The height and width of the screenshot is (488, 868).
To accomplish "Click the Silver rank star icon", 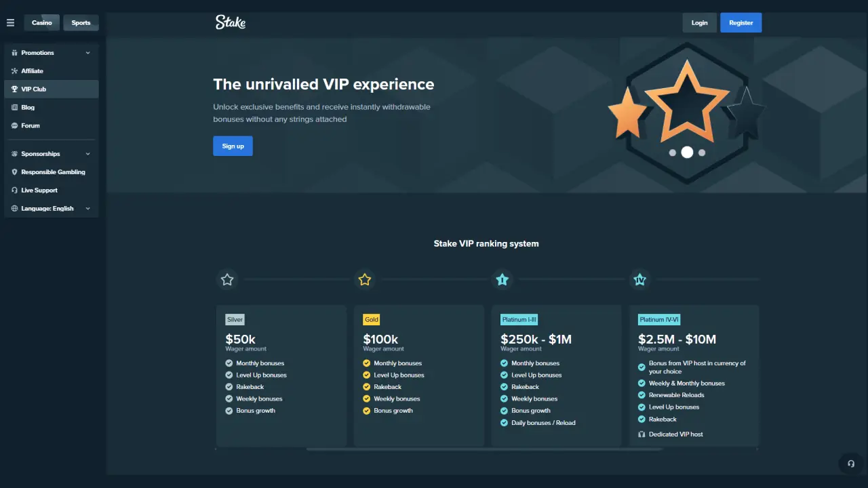I will pyautogui.click(x=227, y=279).
